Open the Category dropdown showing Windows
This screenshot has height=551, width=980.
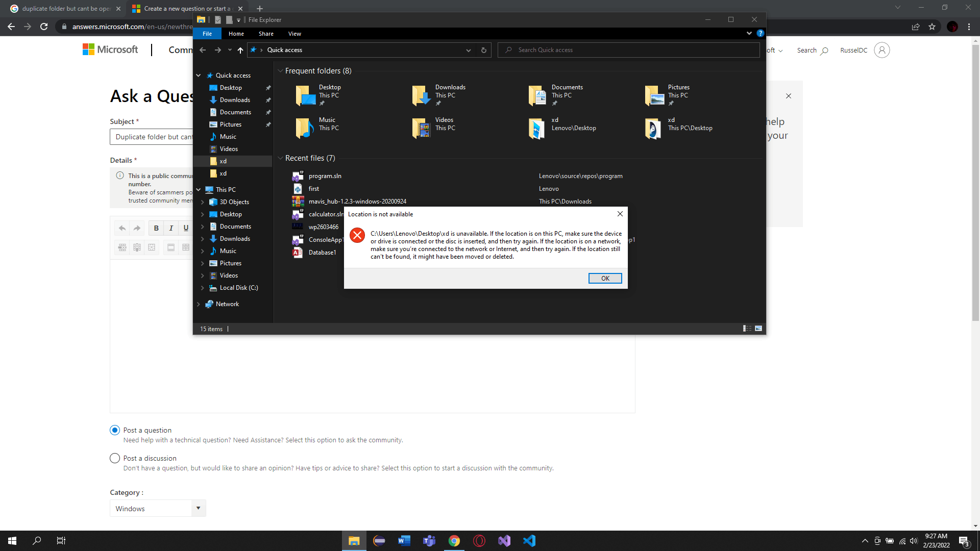point(158,508)
